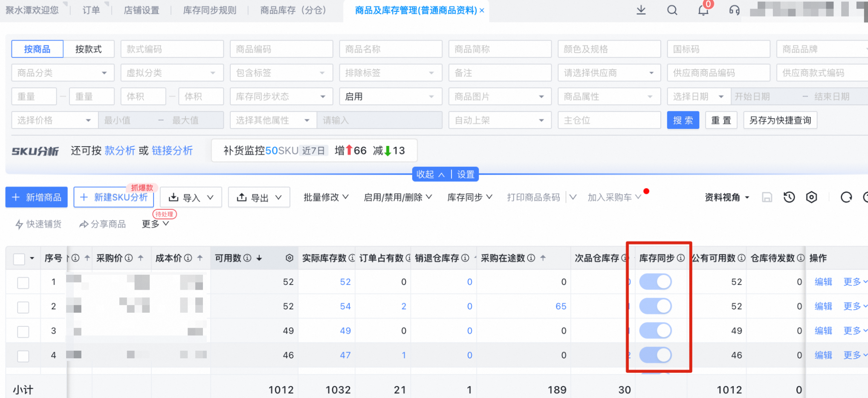The image size is (868, 398).
Task: Click the 可用数 descending sort arrow
Action: (x=259, y=258)
